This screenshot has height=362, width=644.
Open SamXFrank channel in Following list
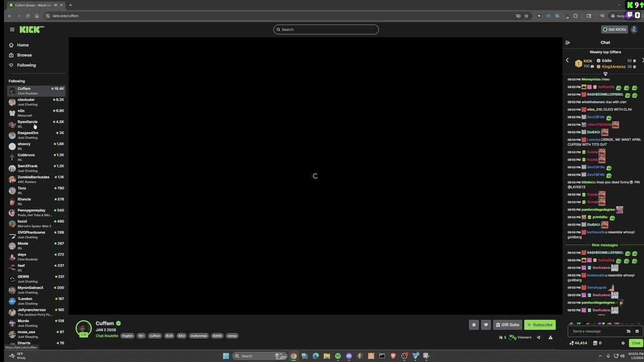point(36,168)
